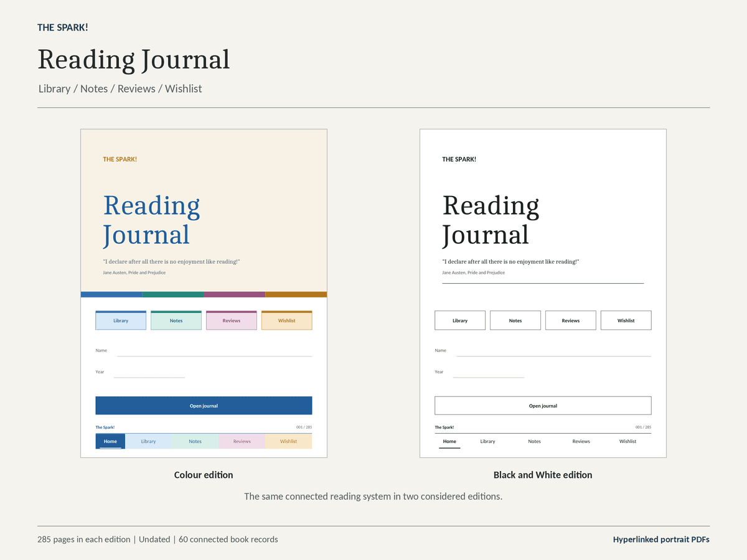Select Library in Colour edition bottom navigation
The width and height of the screenshot is (747, 560).
[x=148, y=441]
